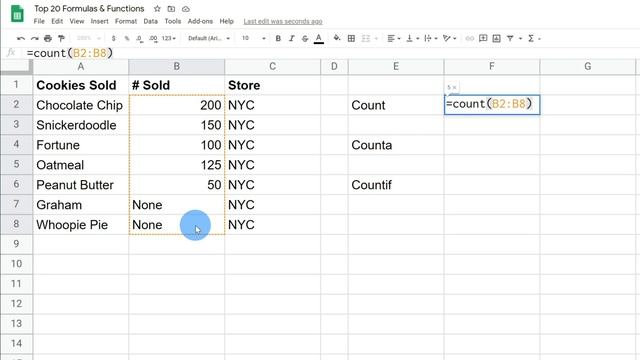Insert a comment
This screenshot has width=640, height=360.
coord(483,38)
